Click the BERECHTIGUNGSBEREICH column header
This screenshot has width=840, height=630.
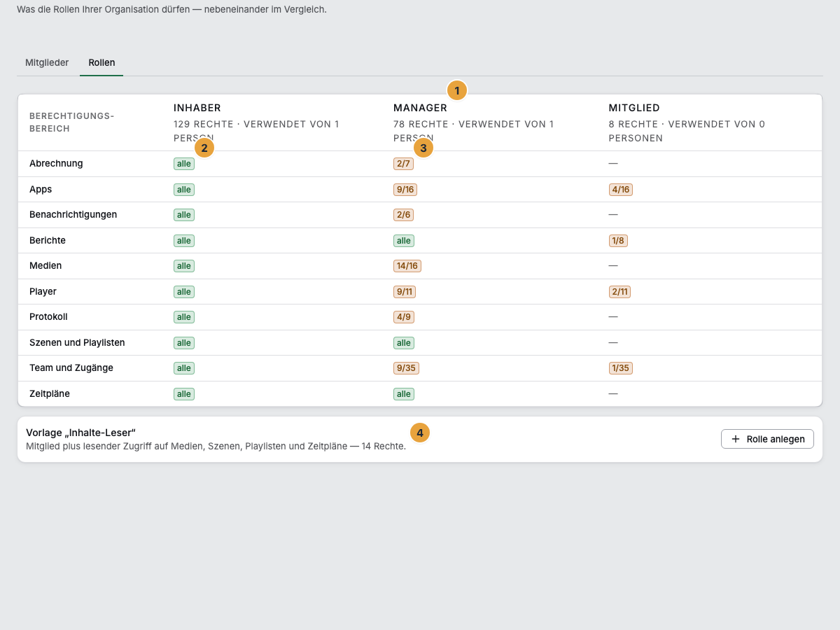click(x=71, y=122)
